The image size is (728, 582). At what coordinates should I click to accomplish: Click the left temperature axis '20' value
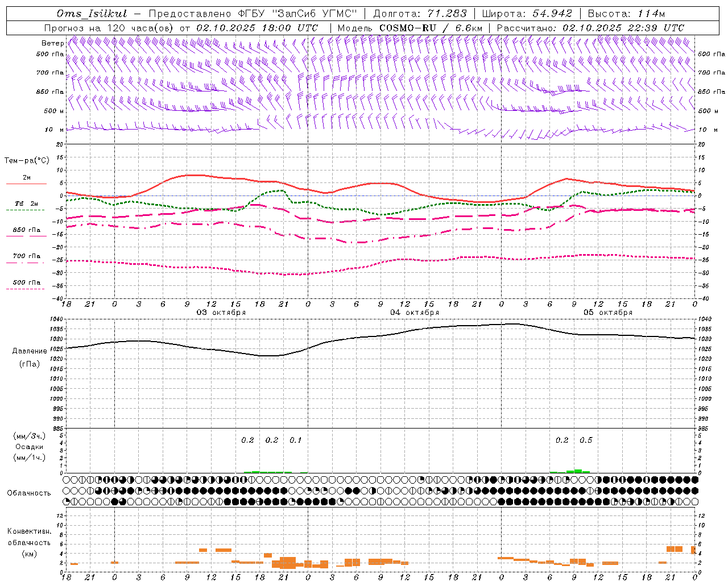(x=59, y=144)
